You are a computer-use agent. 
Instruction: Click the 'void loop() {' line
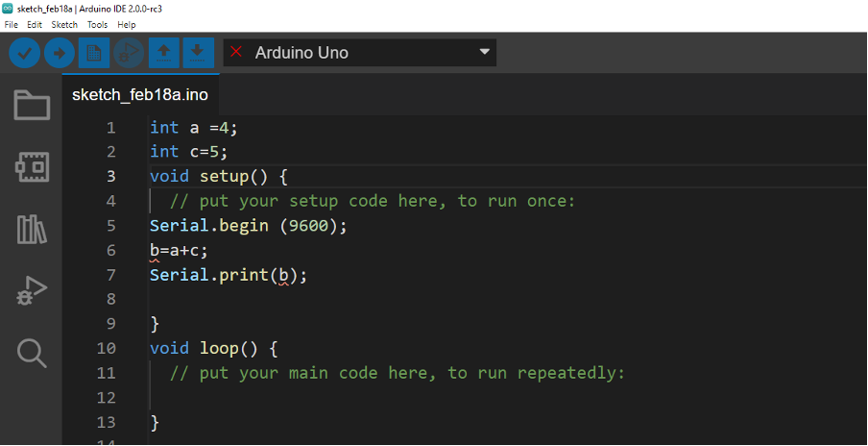point(214,349)
